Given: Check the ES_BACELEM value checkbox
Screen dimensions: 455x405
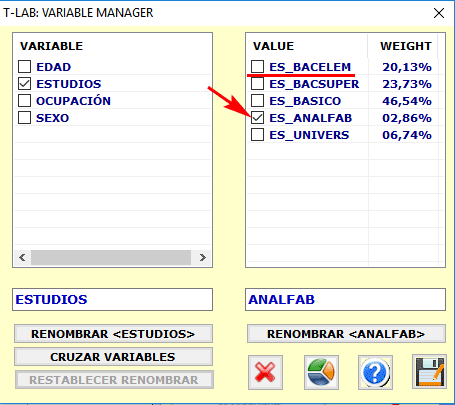Looking at the screenshot, I should click(257, 67).
